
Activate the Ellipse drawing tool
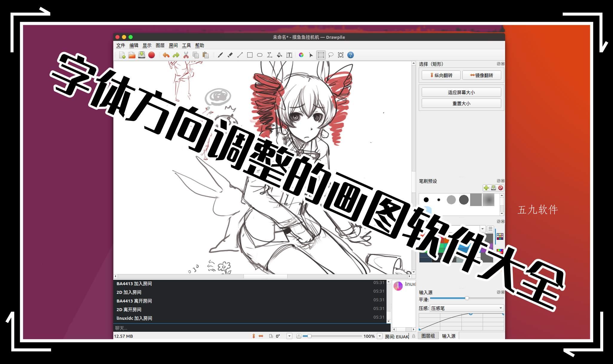click(x=259, y=55)
